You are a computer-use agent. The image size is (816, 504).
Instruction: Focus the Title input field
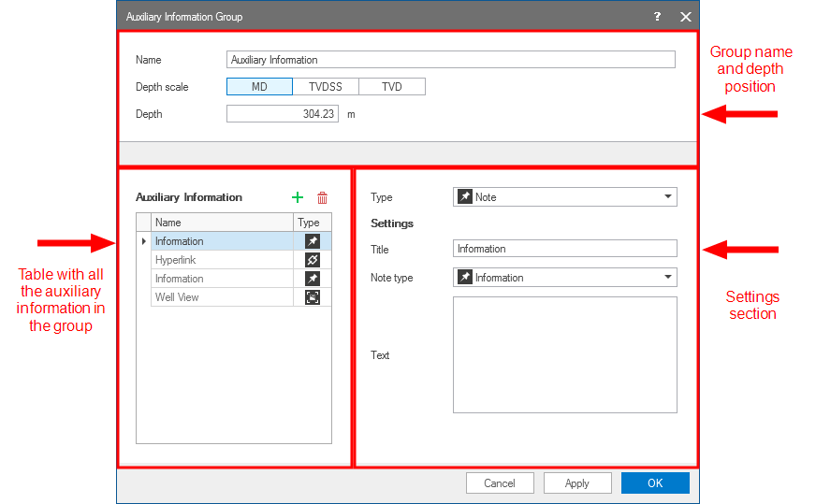pos(564,249)
